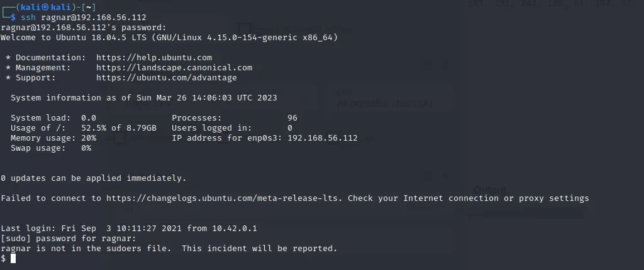Click the '0 updates can be applied' line
Image resolution: width=644 pixels, height=270 pixels.
tap(94, 178)
